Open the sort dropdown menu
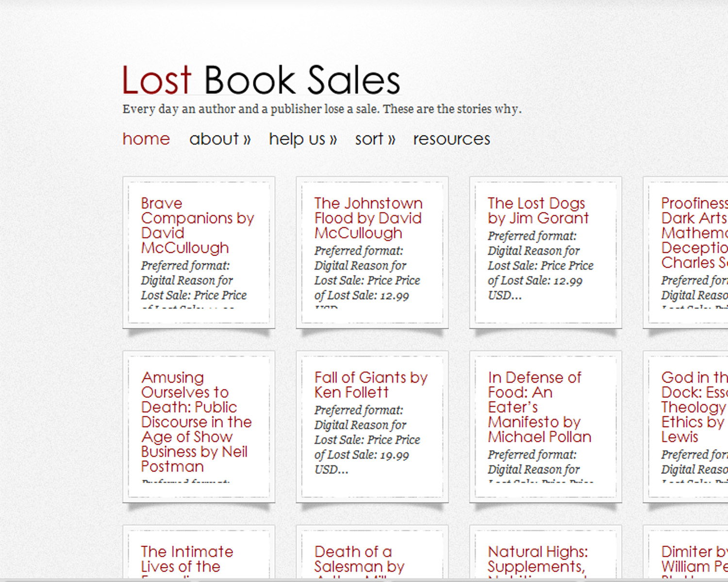728x582 pixels. pos(375,139)
